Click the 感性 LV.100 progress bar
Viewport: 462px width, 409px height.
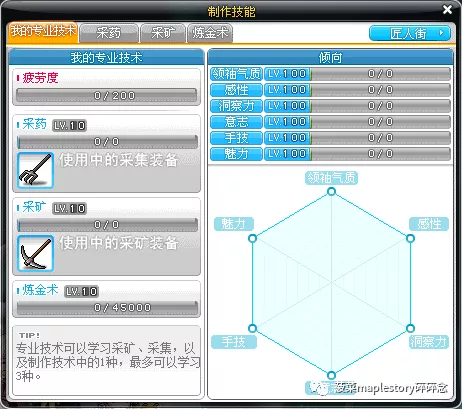pos(357,90)
